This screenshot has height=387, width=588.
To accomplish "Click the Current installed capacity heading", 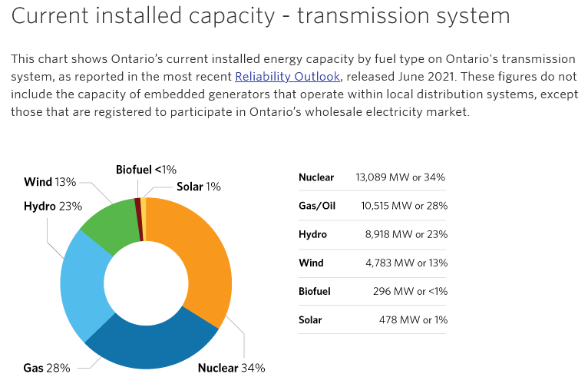I will 261,16.
